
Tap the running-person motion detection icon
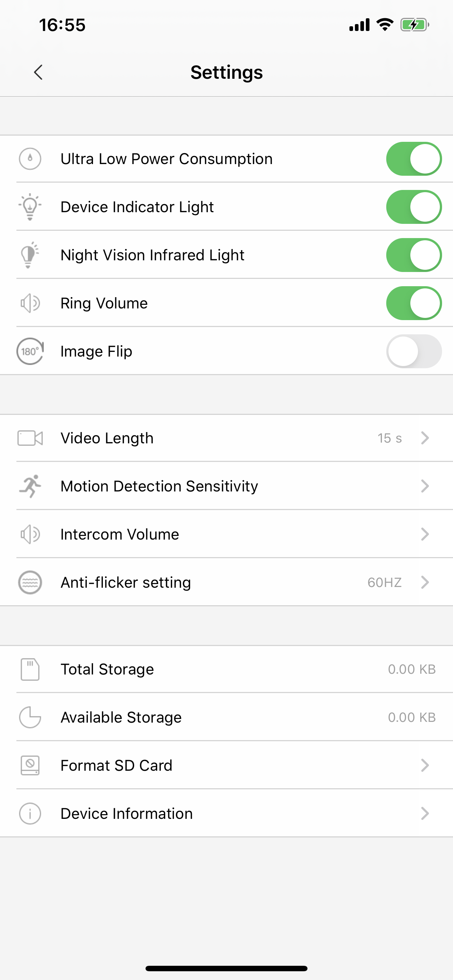(30, 486)
